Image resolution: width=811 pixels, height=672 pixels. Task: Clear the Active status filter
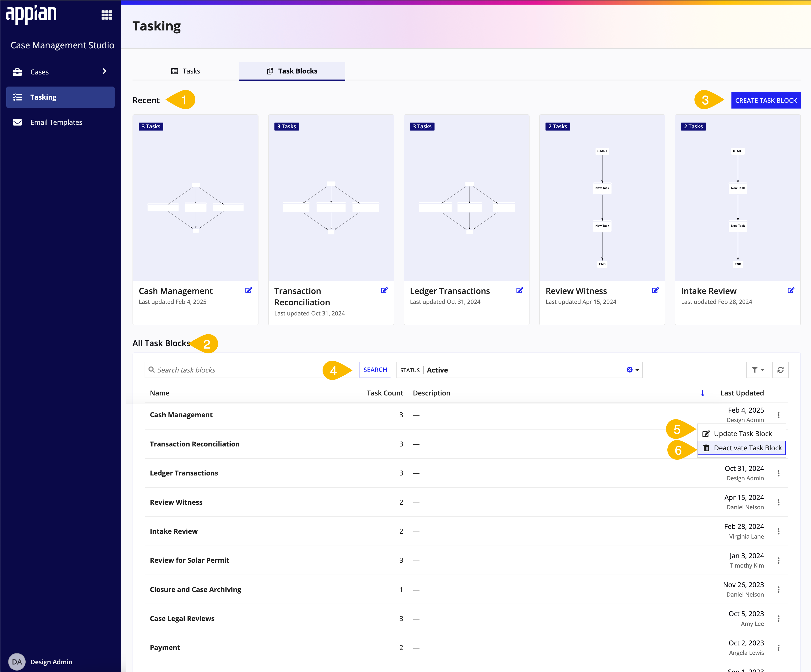(629, 370)
